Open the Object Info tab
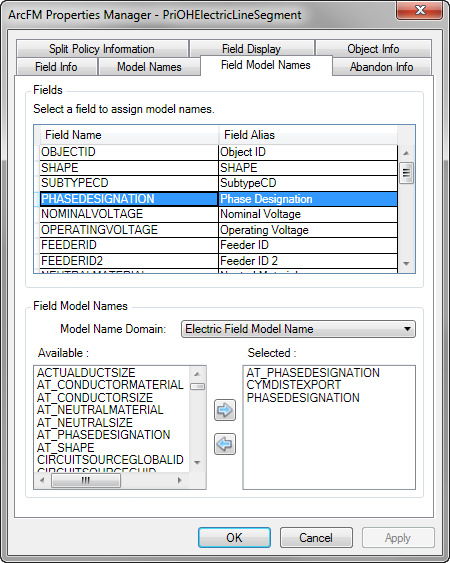The width and height of the screenshot is (450, 563). 373,48
